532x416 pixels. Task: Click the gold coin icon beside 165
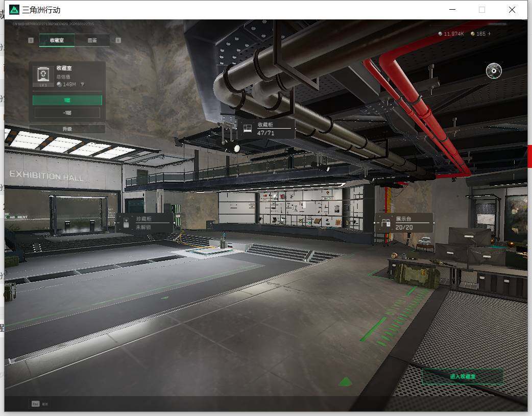[473, 34]
